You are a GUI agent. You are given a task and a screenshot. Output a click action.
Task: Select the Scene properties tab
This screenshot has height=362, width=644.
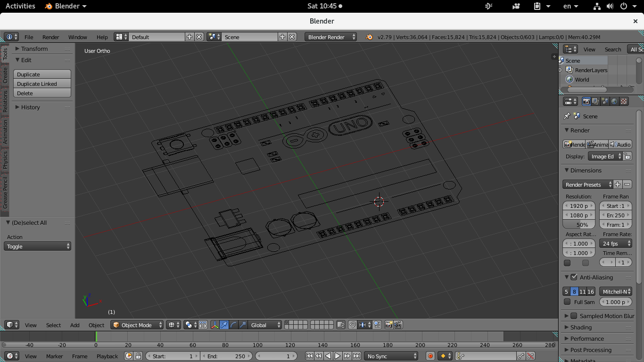(x=605, y=101)
